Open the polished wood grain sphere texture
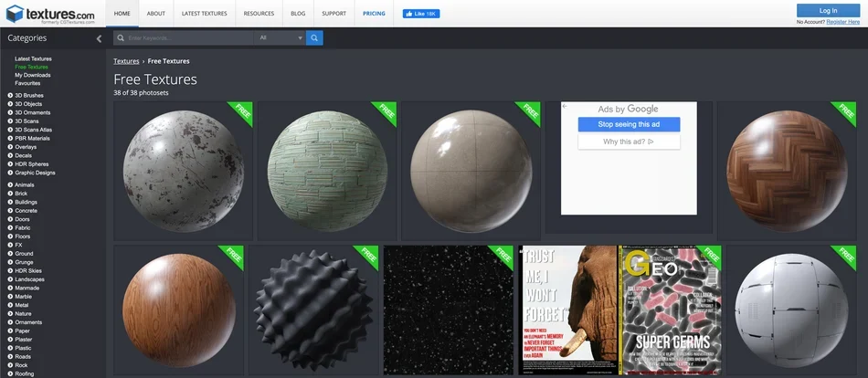The width and height of the screenshot is (868, 378). click(179, 310)
